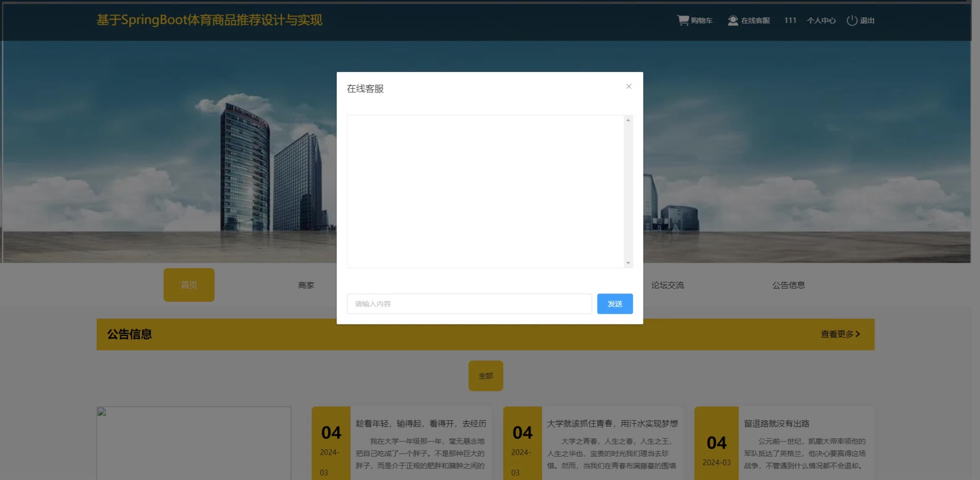Open the 论坛交流 navigation tab
980x480 pixels.
click(667, 285)
